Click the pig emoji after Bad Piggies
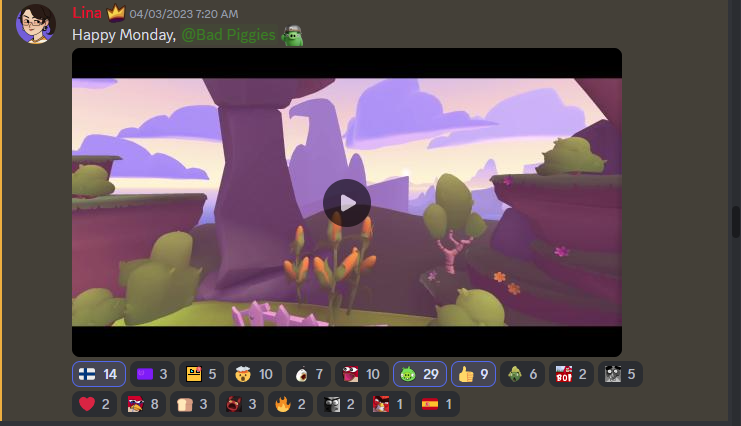 click(293, 35)
